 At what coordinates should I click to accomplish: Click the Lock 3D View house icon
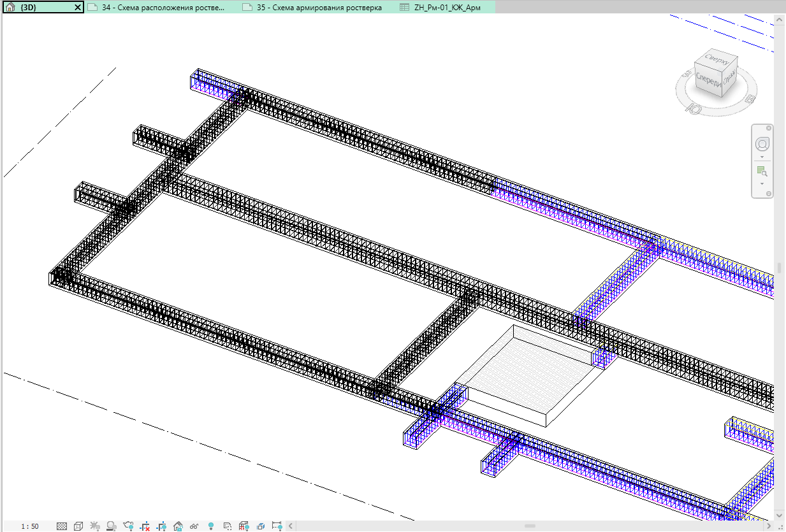click(178, 526)
